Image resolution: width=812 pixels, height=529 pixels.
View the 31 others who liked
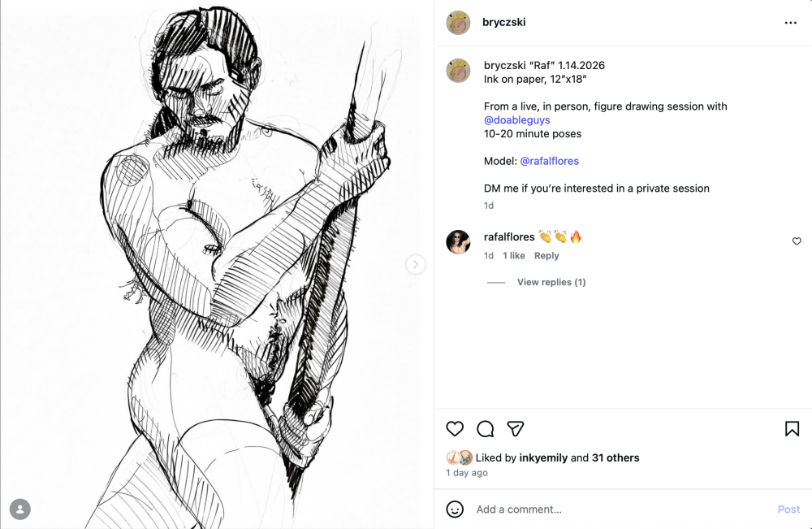click(615, 457)
